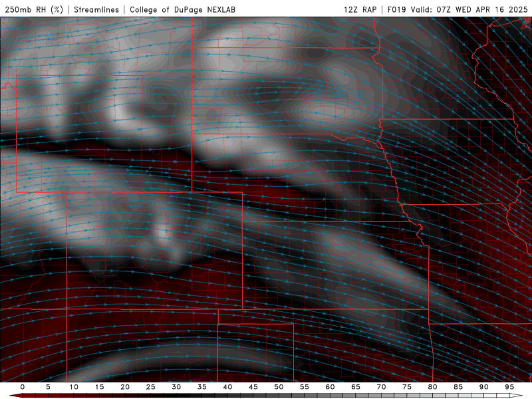Click the "0" colorbar label
The image size is (532, 399).
23,387
